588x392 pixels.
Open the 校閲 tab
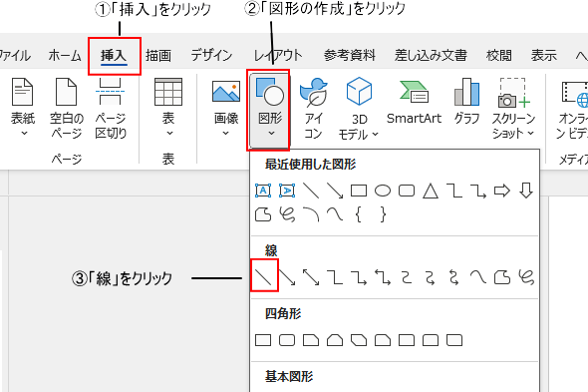[x=498, y=56]
